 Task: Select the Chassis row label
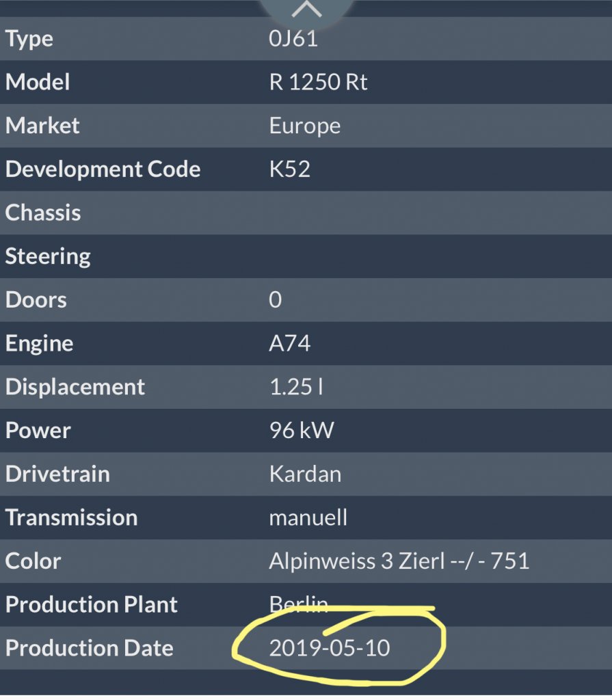point(43,213)
